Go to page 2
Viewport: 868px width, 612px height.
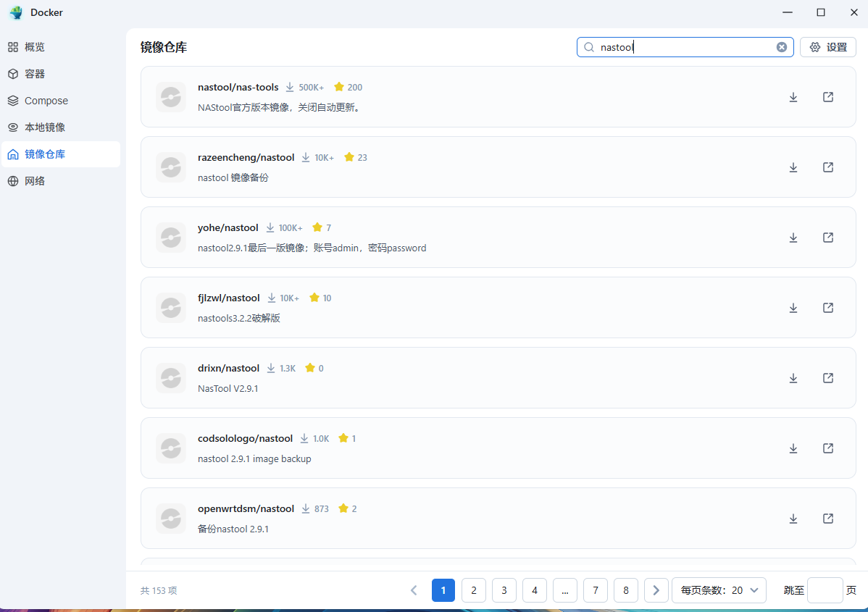click(474, 590)
